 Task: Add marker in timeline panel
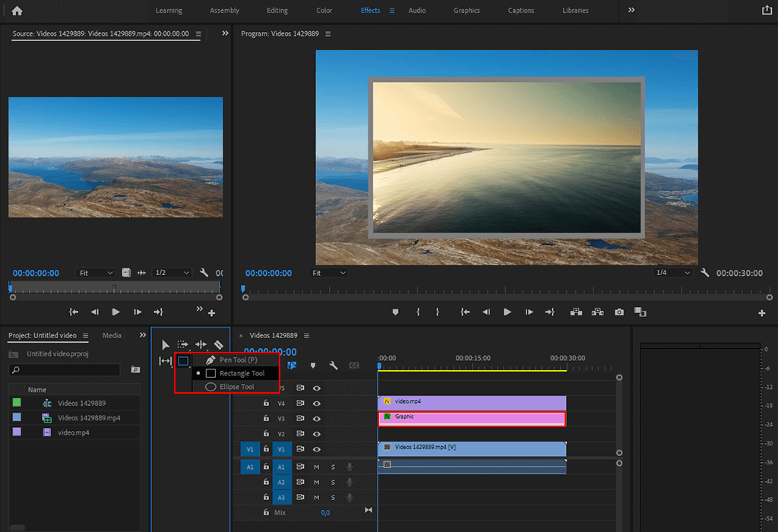(x=312, y=366)
